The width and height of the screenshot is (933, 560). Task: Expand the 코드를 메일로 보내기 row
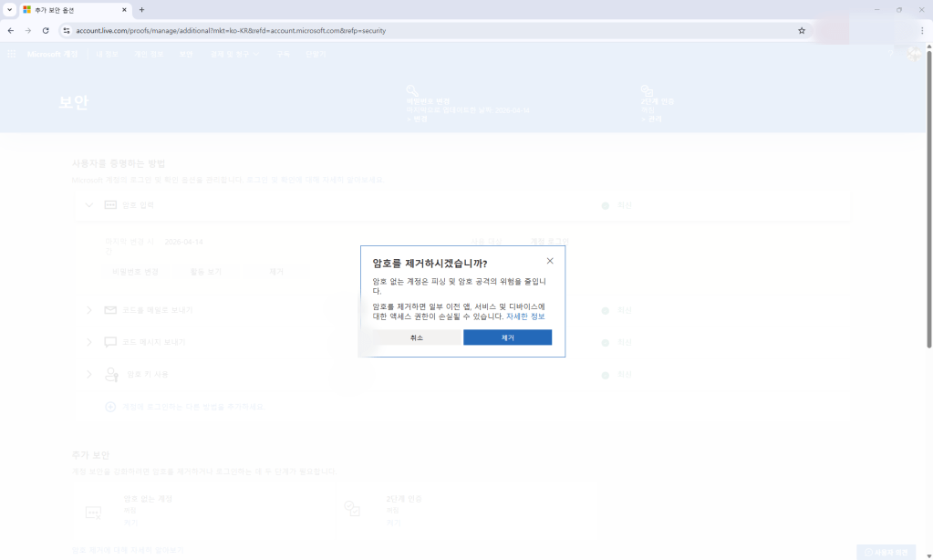tap(89, 310)
